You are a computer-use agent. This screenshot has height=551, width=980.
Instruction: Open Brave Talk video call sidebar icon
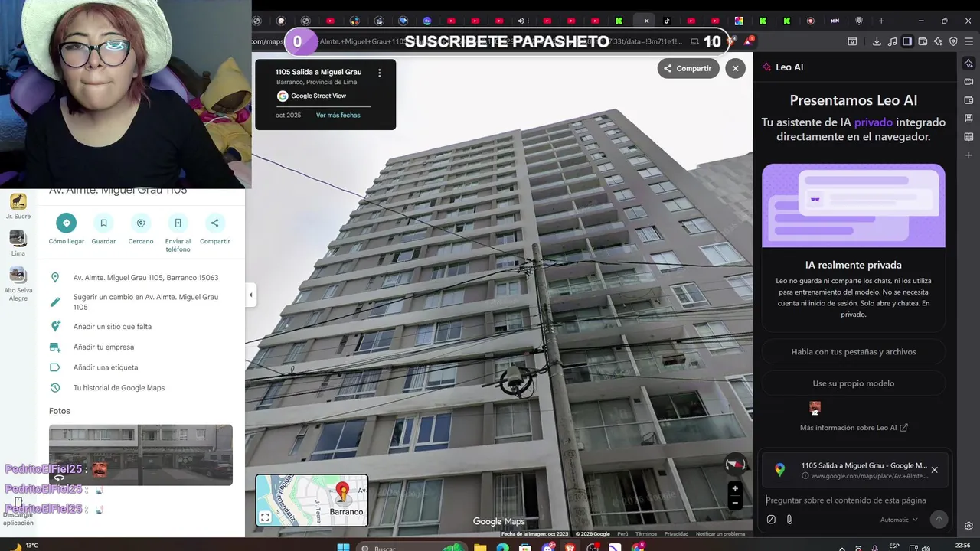click(969, 82)
